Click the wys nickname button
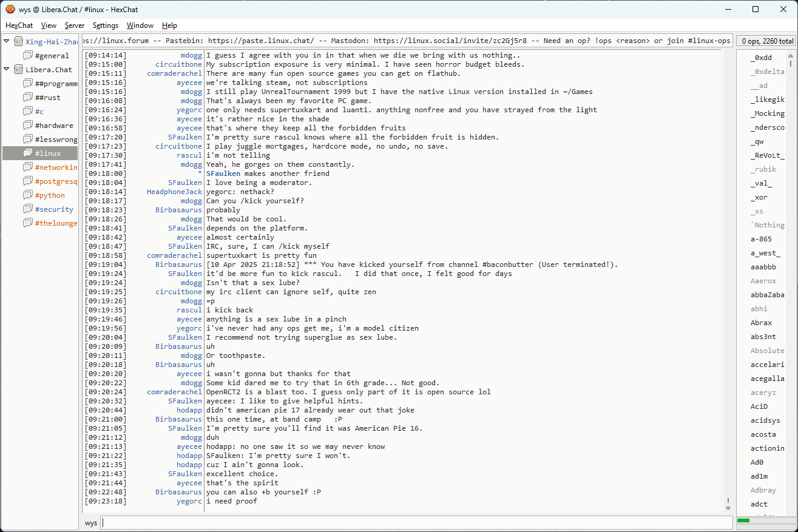 coord(91,523)
